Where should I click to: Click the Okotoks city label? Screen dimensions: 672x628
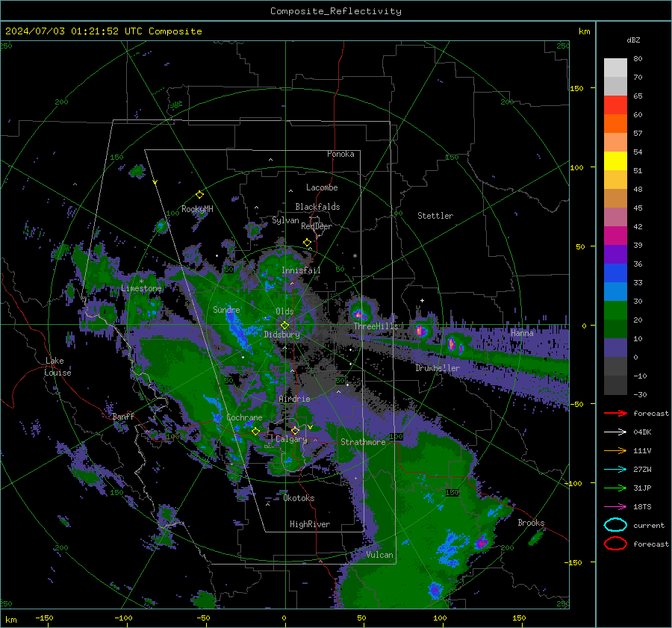pyautogui.click(x=299, y=498)
